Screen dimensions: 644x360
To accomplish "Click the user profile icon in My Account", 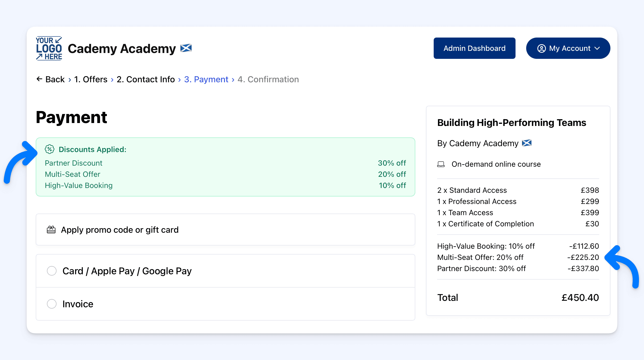I will coord(541,48).
